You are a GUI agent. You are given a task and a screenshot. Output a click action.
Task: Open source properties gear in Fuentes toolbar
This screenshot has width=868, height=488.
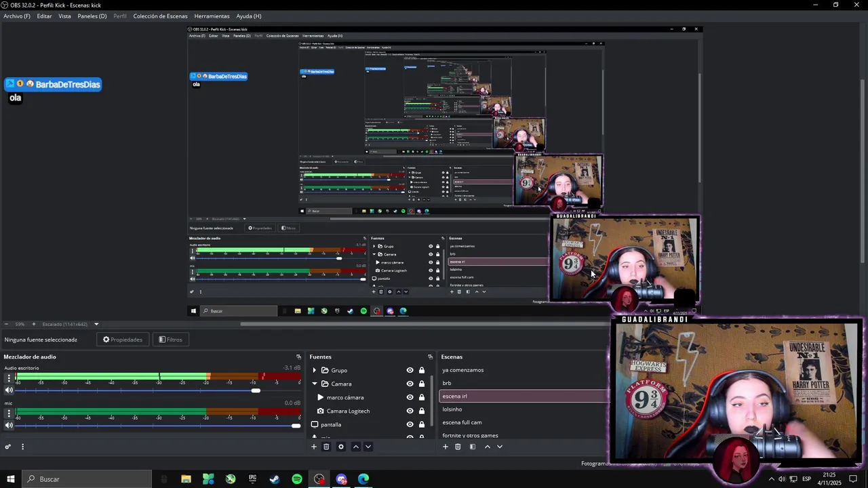341,447
